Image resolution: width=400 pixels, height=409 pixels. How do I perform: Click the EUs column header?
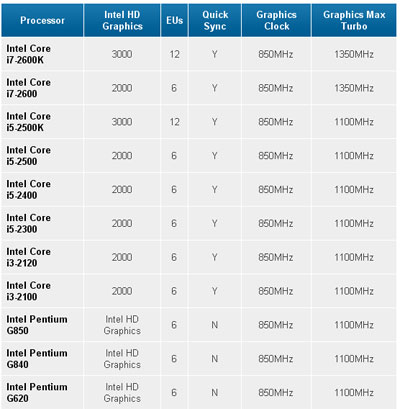point(175,20)
